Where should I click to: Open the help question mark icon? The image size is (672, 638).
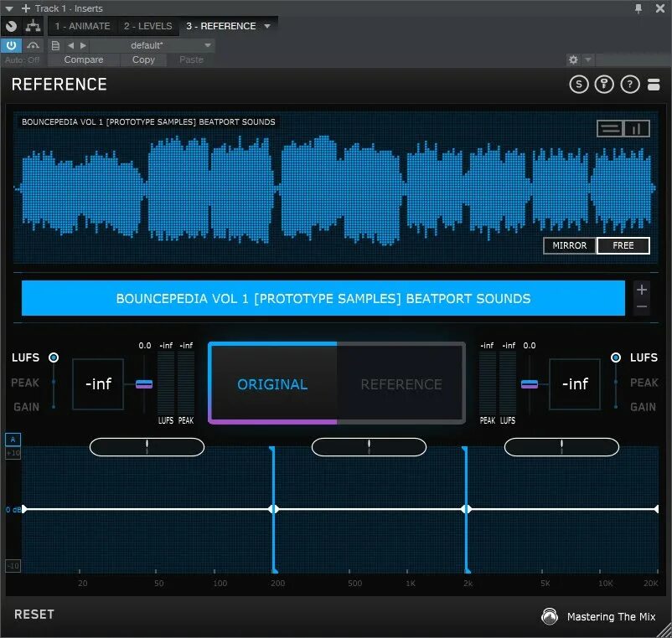[x=630, y=85]
